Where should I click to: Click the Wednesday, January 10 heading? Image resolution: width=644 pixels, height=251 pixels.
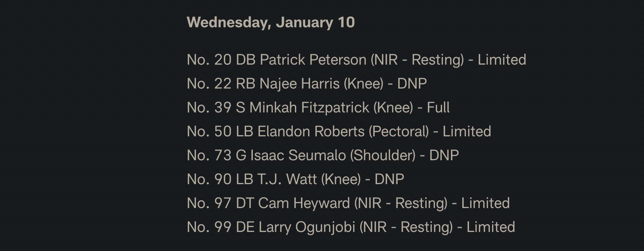[x=270, y=22]
